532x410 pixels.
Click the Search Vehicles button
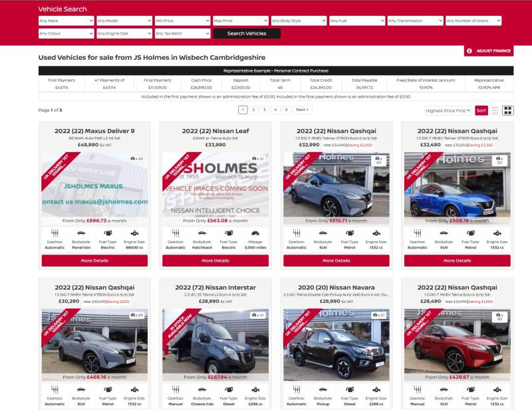(247, 34)
